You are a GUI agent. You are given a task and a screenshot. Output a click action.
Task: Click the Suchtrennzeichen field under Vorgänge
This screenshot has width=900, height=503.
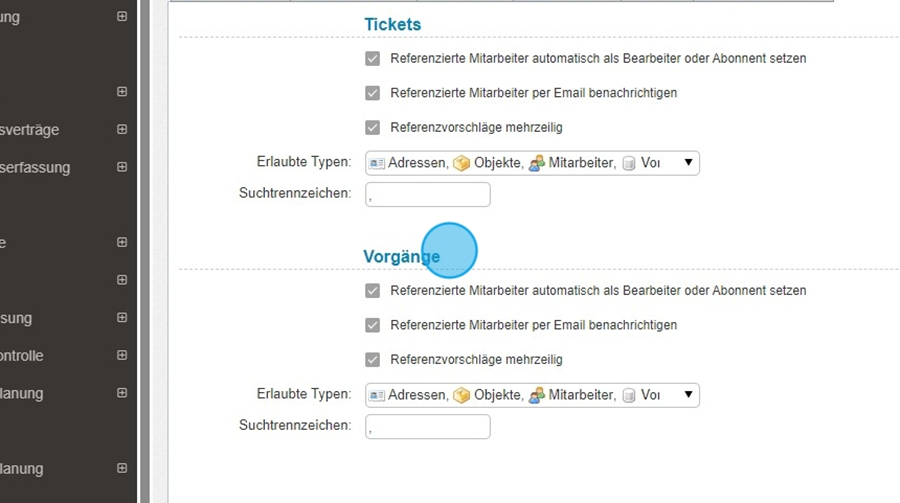pyautogui.click(x=428, y=427)
